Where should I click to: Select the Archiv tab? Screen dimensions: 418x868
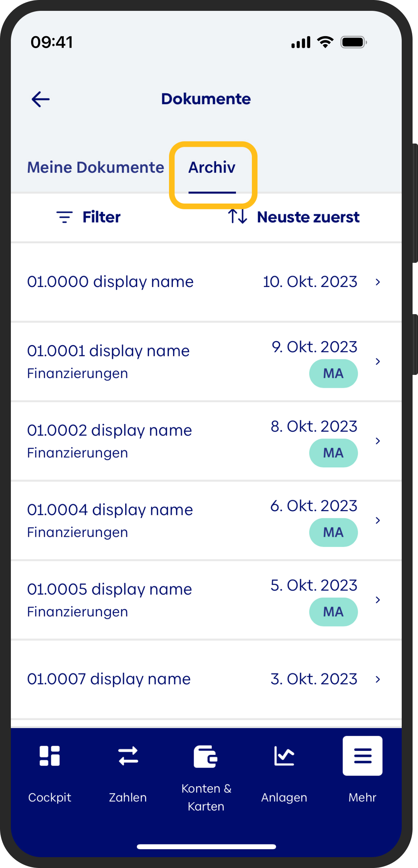coord(212,167)
